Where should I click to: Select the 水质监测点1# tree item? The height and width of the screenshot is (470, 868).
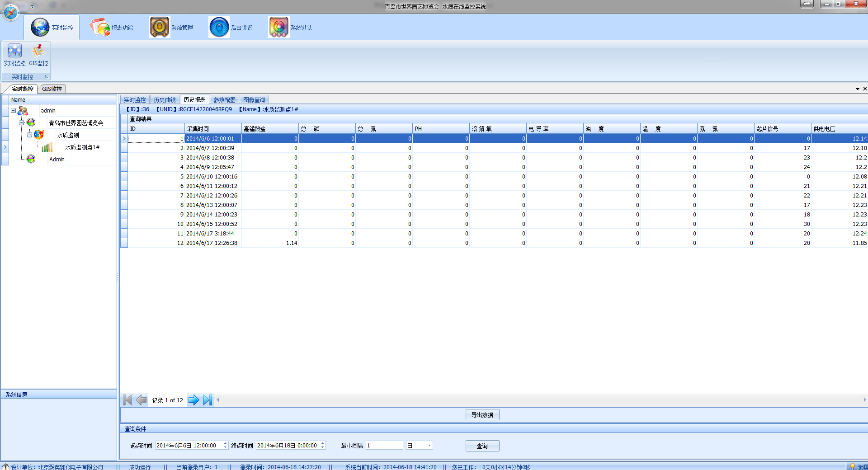click(x=82, y=147)
